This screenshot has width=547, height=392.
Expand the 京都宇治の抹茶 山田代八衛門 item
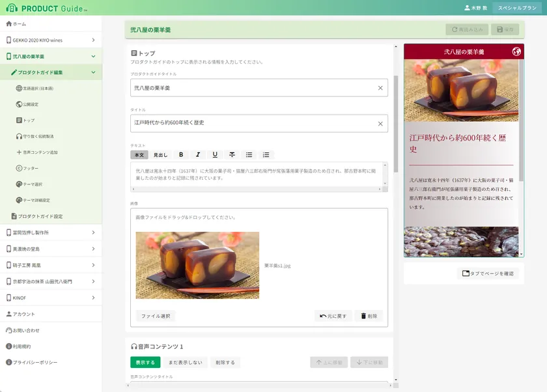click(93, 281)
